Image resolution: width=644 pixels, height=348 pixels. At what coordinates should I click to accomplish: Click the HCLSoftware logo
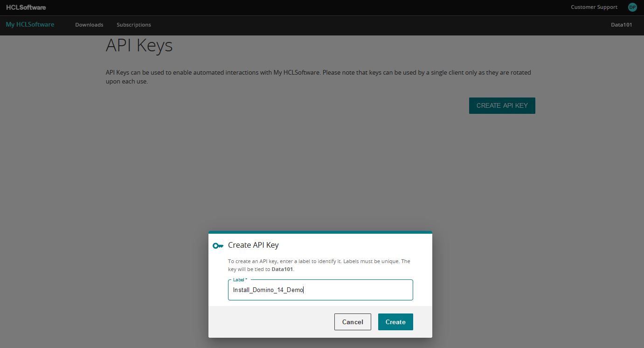coord(26,7)
